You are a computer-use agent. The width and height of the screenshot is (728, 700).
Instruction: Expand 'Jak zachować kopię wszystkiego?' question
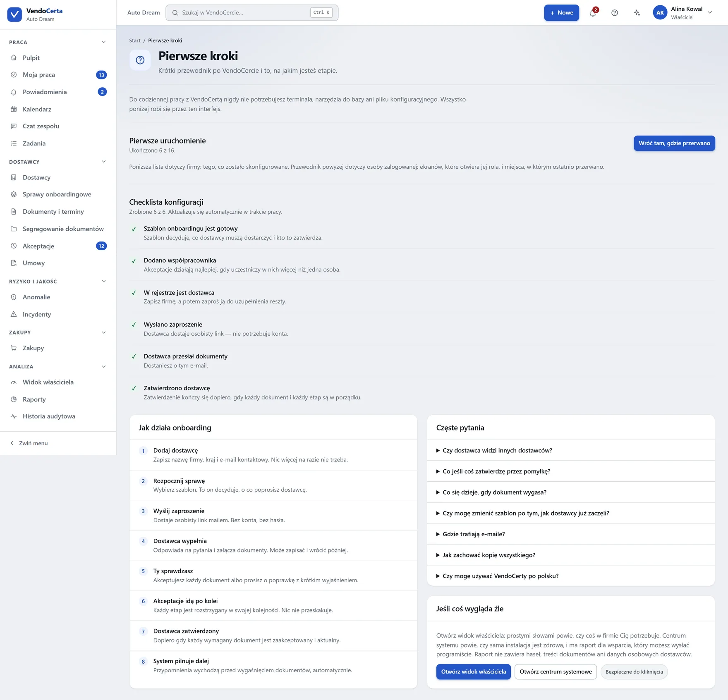click(571, 555)
